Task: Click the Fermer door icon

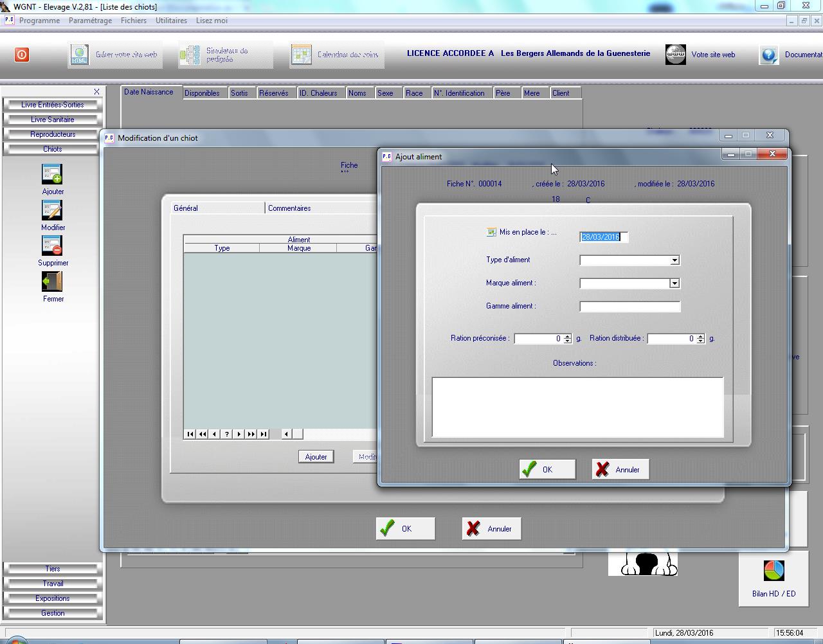Action: pos(52,282)
